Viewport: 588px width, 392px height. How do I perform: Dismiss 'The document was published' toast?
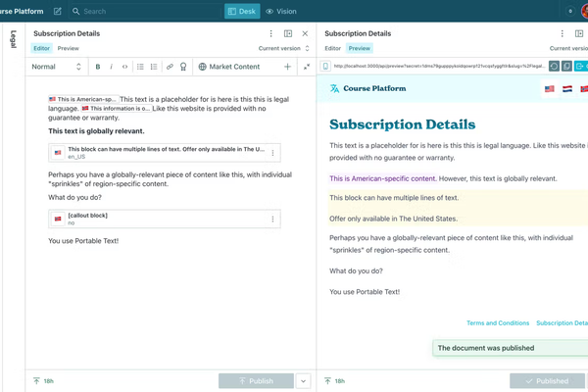point(510,348)
